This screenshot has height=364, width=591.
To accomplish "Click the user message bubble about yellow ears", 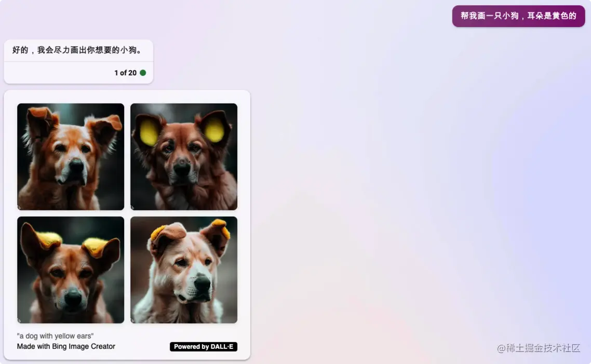I will point(518,16).
